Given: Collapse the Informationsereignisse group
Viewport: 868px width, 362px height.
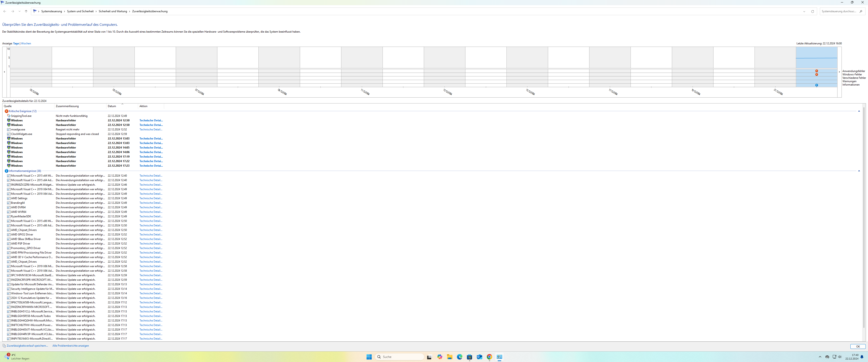Looking at the screenshot, I should coord(859,171).
